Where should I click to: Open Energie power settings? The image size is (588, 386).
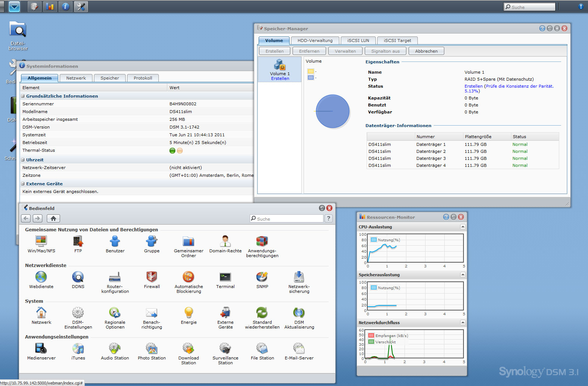189,316
